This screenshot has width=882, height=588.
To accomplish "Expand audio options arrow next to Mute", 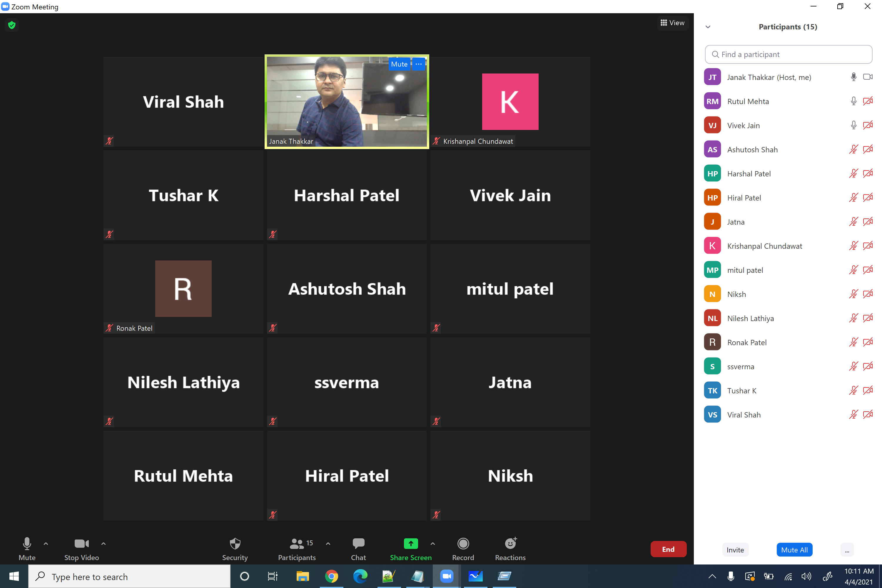I will (x=46, y=543).
